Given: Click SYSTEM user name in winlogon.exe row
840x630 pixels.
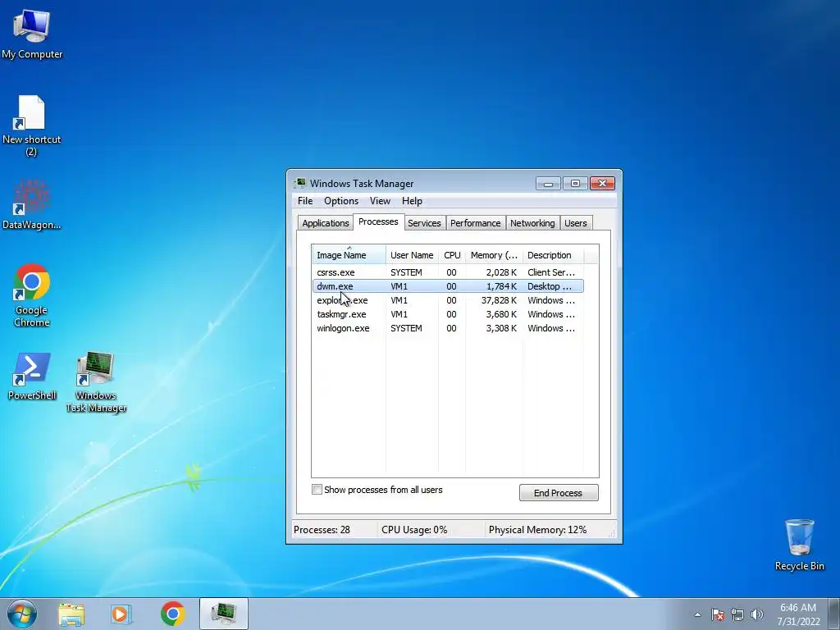Looking at the screenshot, I should [406, 328].
